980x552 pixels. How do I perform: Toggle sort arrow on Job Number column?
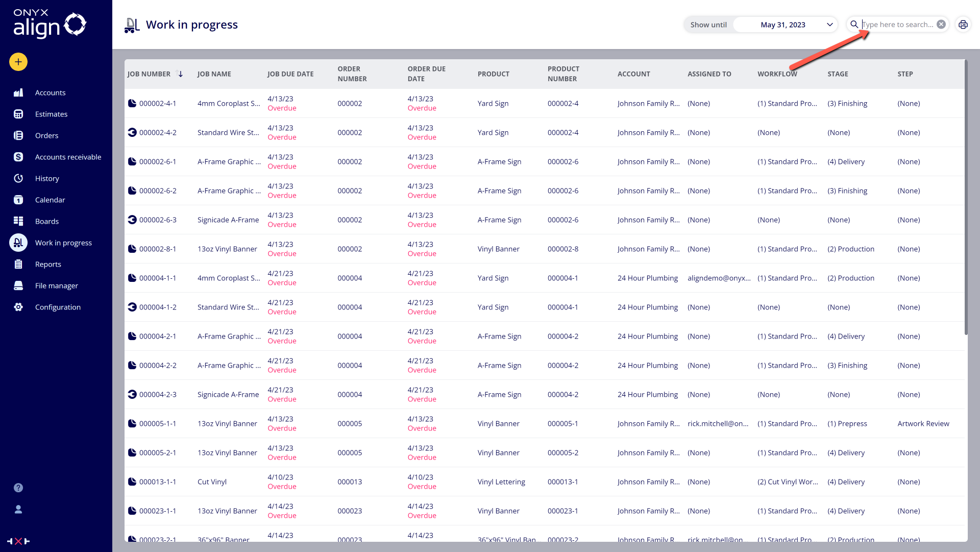(x=180, y=74)
